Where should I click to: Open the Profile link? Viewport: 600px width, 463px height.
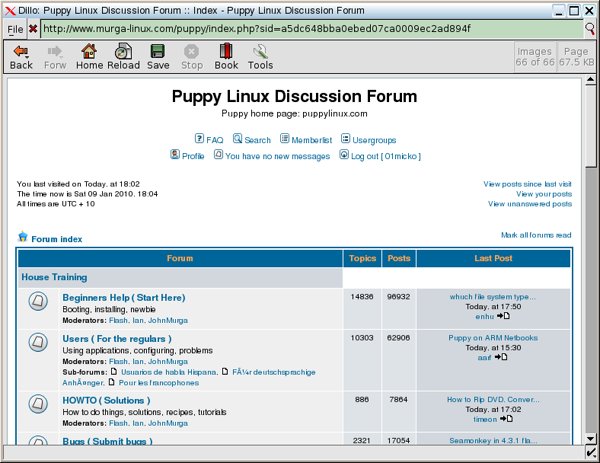click(193, 156)
